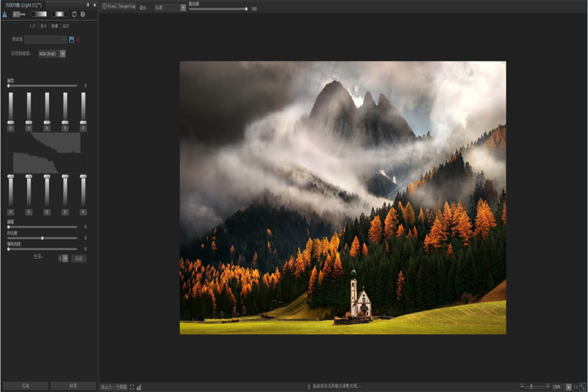The image size is (588, 392).
Task: Click the 完成 done button
Action: coord(25,385)
